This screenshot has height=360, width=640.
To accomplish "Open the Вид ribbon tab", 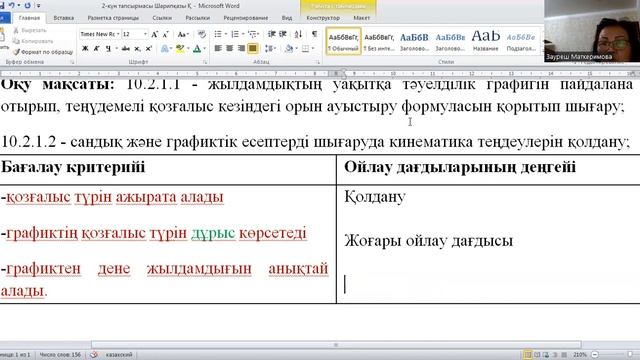I will 287,18.
